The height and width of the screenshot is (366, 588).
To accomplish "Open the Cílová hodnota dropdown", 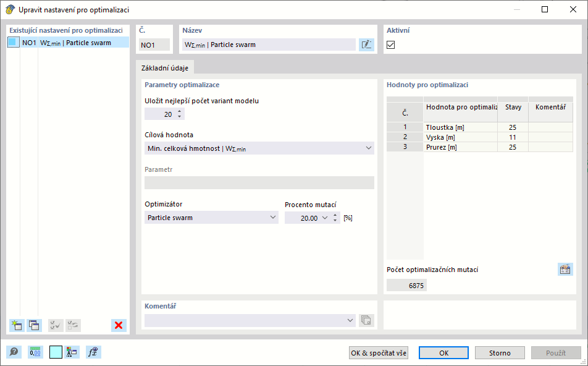I will [x=259, y=148].
